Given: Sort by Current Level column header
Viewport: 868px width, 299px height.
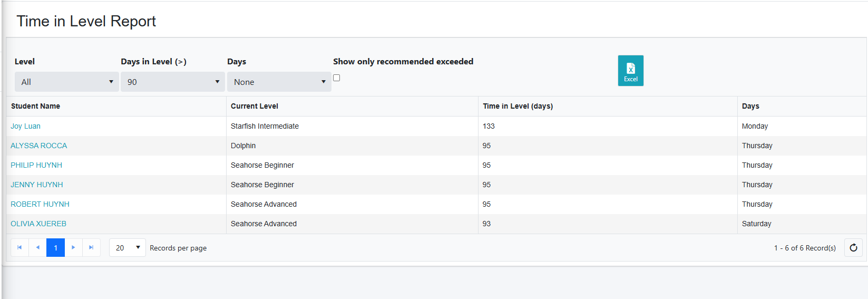Looking at the screenshot, I should [x=254, y=107].
